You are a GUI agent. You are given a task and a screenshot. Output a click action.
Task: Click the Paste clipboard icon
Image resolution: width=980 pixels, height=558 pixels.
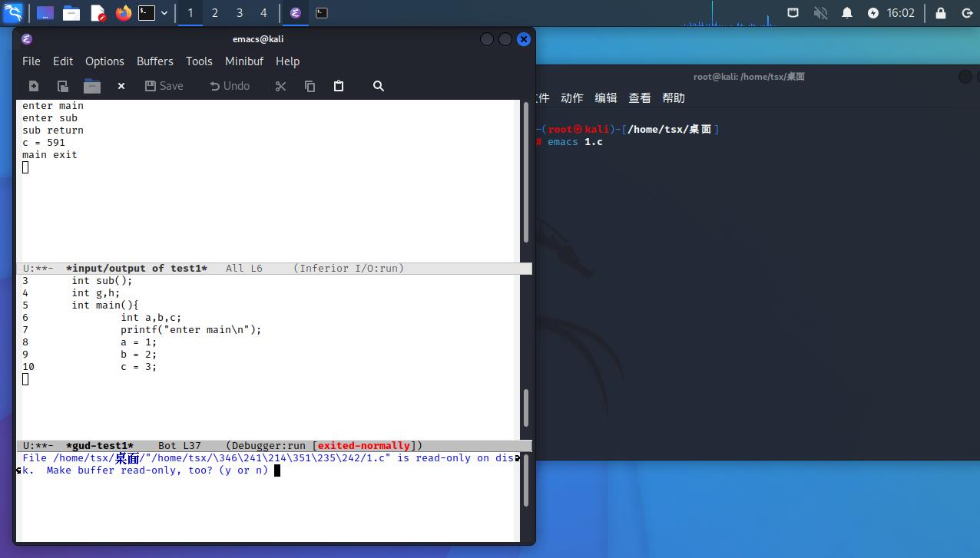[x=339, y=86]
